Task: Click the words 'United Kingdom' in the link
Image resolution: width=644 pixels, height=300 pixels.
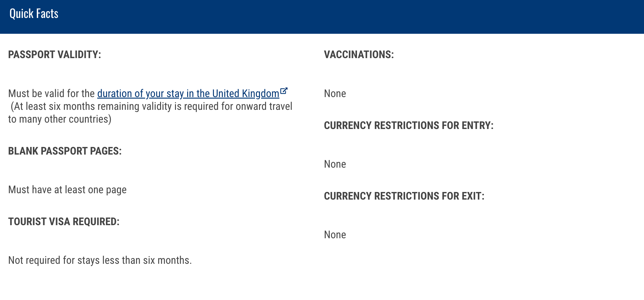Action: click(246, 94)
